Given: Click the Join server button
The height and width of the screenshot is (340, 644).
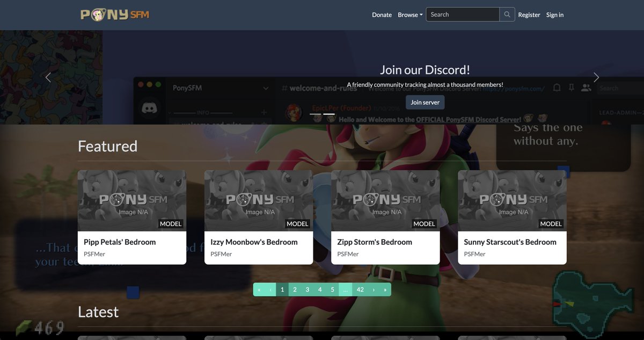Looking at the screenshot, I should click(x=425, y=102).
